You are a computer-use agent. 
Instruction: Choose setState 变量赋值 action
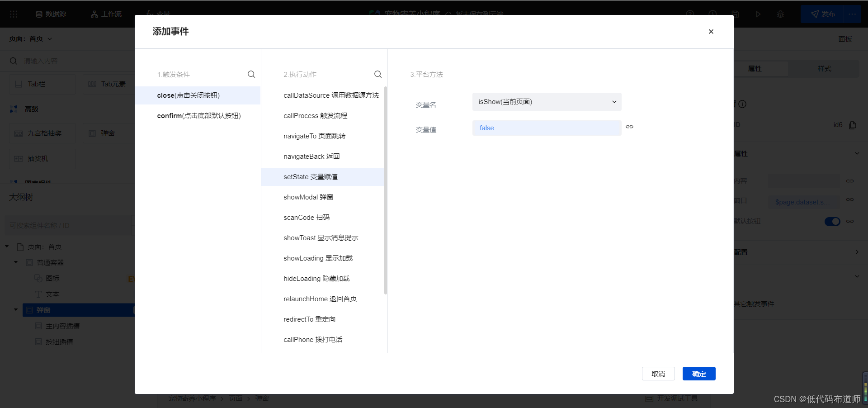coord(322,177)
